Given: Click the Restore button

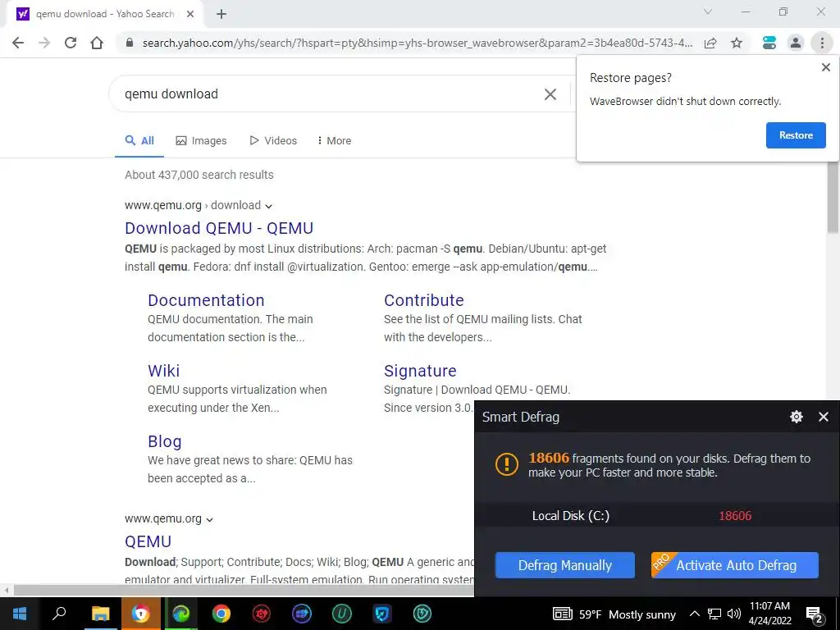Looking at the screenshot, I should tap(796, 135).
